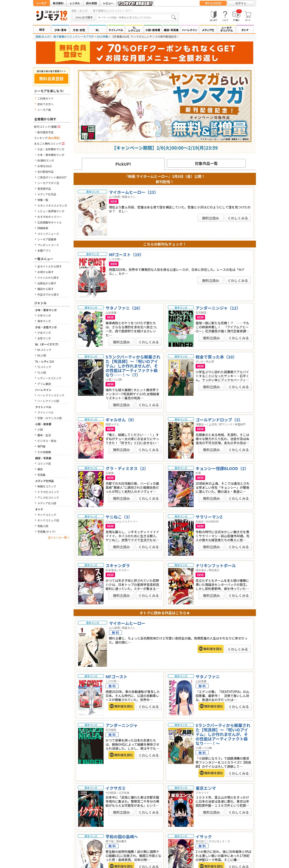Viewport: 289px width, 868px height.
Task: Open MFゴースト(19) cover thumbnail
Action: tap(93, 277)
